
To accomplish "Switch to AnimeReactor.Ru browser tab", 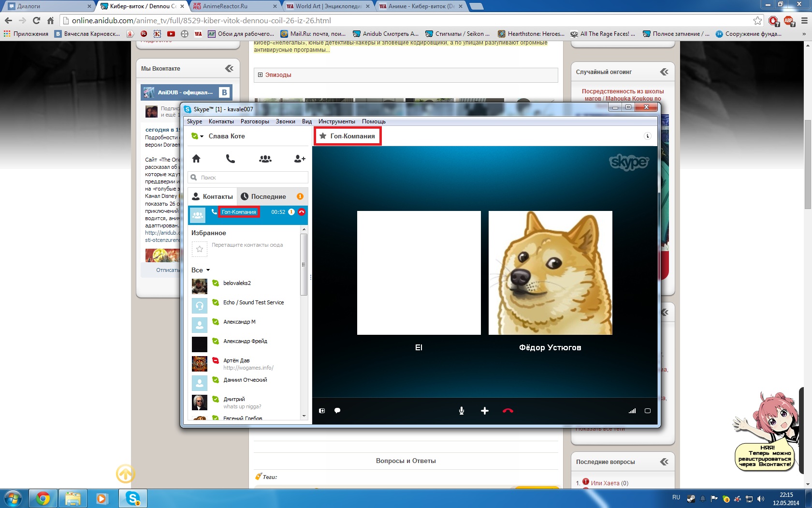I will coord(234,6).
